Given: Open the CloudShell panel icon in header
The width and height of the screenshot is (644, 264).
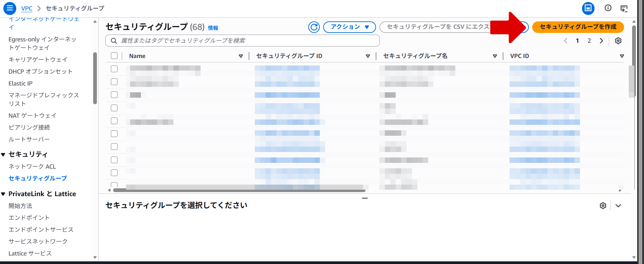Looking at the screenshot, I should [624, 8].
